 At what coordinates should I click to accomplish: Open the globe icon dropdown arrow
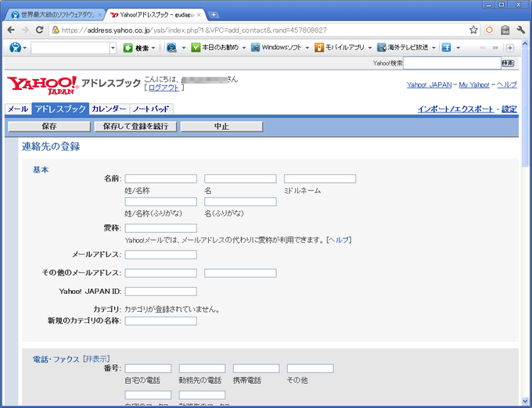pyautogui.click(x=184, y=48)
